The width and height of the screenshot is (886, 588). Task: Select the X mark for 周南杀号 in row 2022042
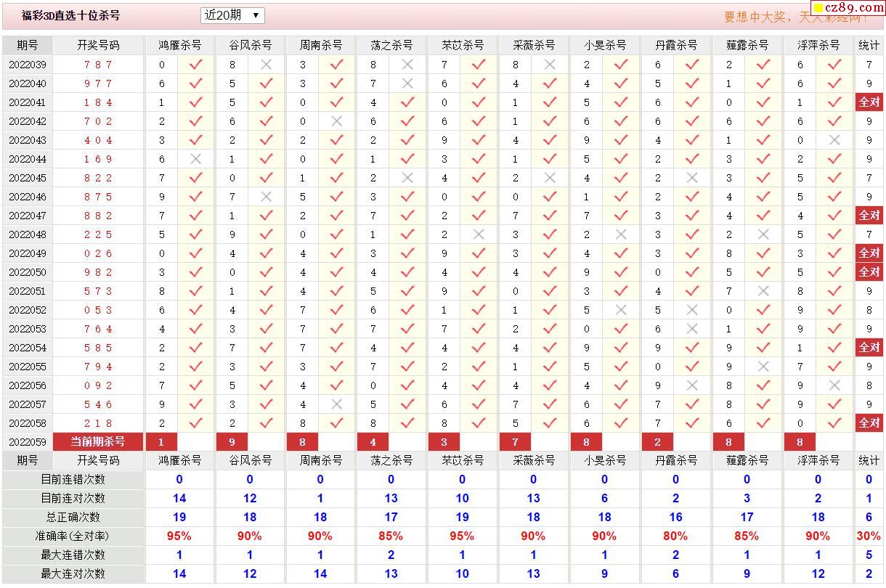pos(337,121)
